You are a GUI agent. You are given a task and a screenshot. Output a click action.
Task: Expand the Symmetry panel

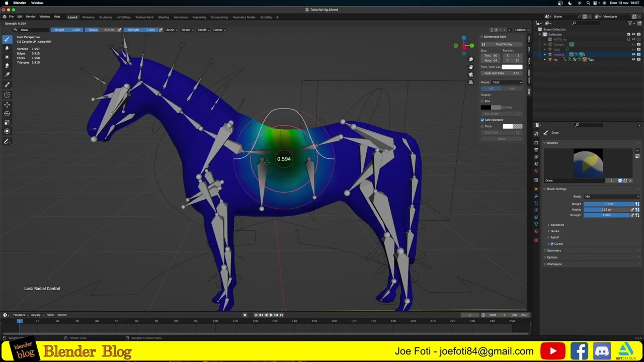pos(553,250)
